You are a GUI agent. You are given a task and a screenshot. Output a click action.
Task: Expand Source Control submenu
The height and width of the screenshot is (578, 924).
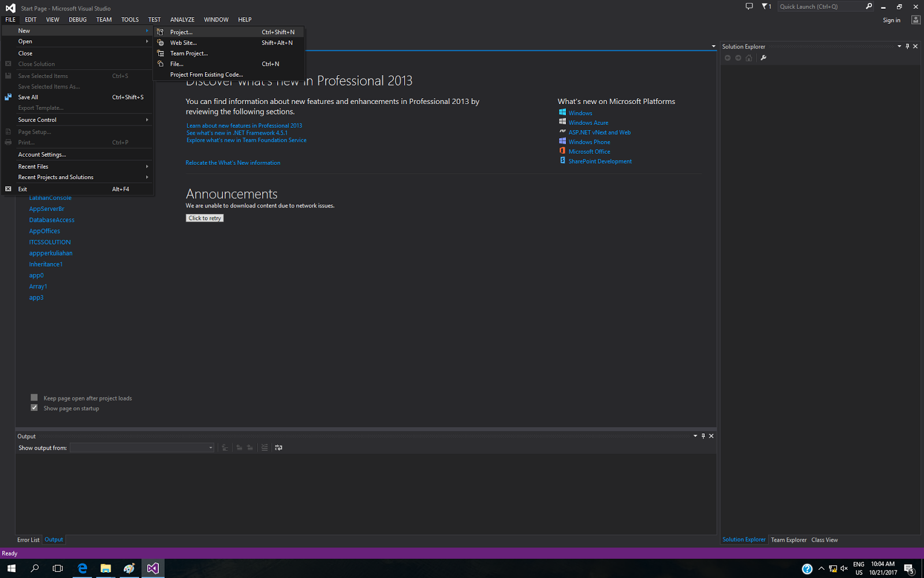[77, 120]
